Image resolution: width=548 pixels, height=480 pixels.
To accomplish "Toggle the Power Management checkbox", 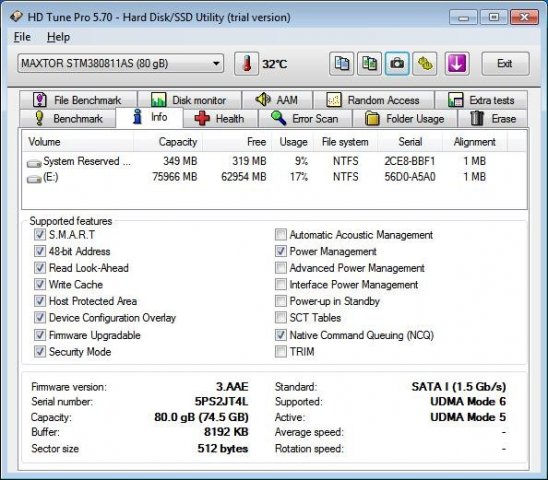I will point(281,251).
